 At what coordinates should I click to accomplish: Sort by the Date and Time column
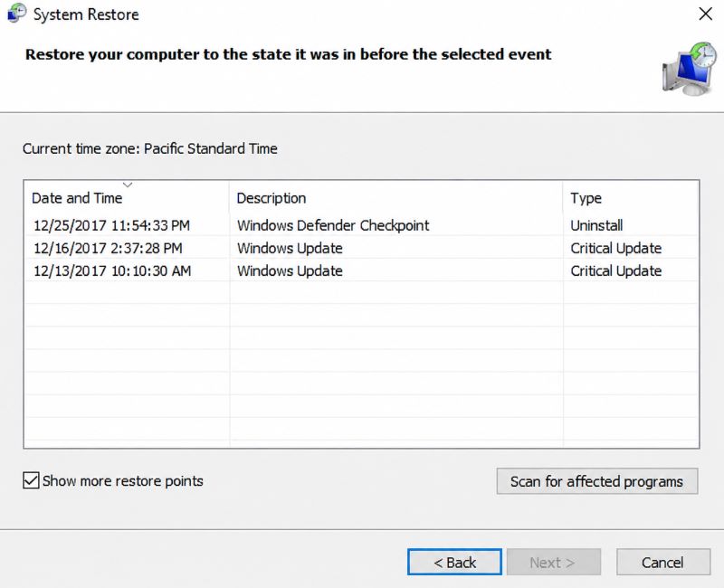tap(127, 197)
